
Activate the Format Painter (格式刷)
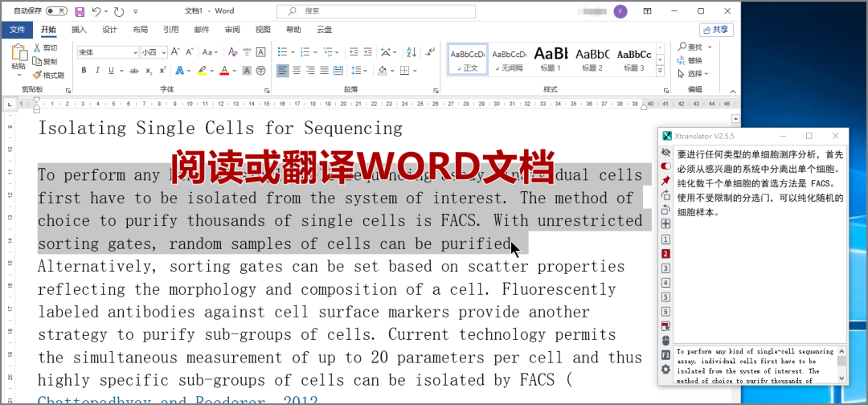click(x=48, y=76)
